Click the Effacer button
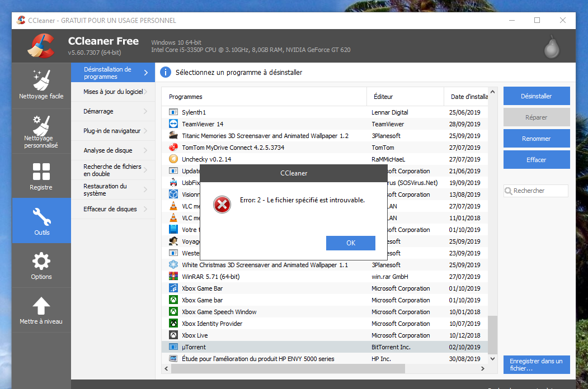The height and width of the screenshot is (389, 588). point(537,160)
